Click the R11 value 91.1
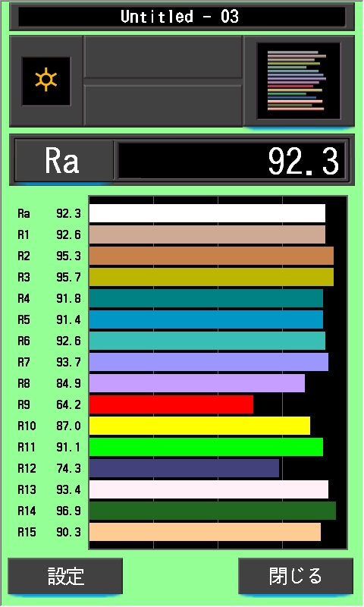This screenshot has height=607, width=364. [x=68, y=448]
